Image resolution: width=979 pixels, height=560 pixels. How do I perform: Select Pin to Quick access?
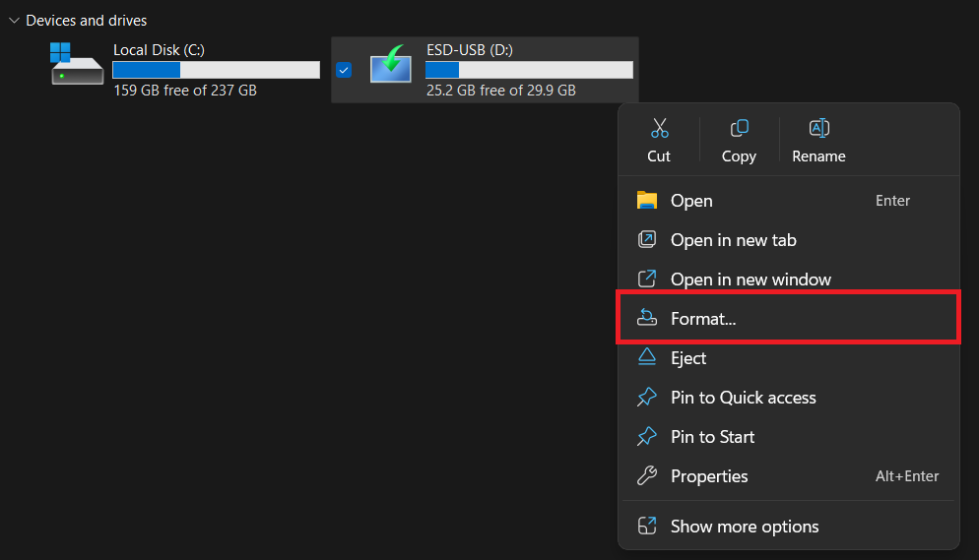[743, 397]
